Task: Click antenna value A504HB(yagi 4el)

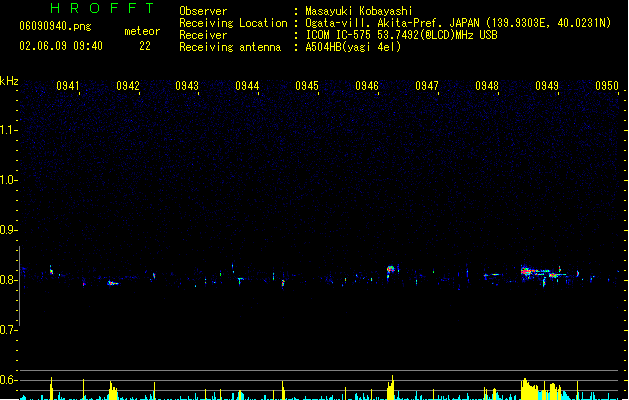Action: click(x=353, y=47)
